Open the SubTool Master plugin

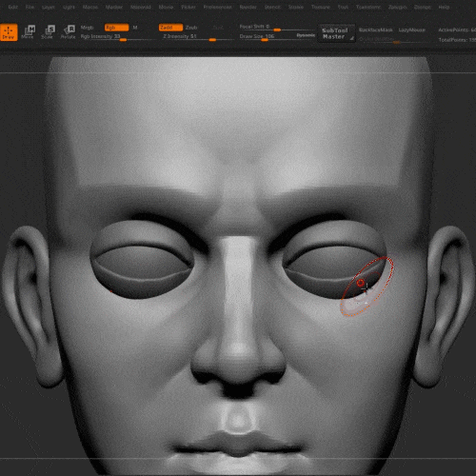pyautogui.click(x=335, y=33)
